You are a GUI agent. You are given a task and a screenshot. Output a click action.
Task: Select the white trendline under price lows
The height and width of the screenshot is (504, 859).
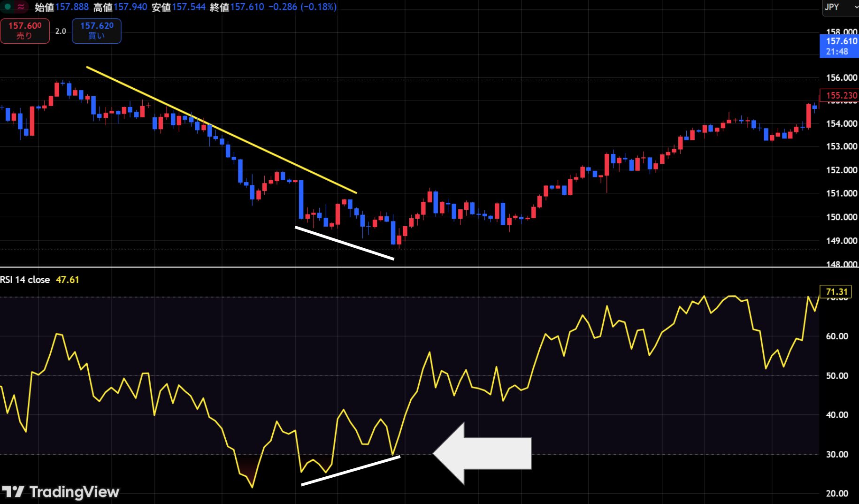click(x=344, y=243)
